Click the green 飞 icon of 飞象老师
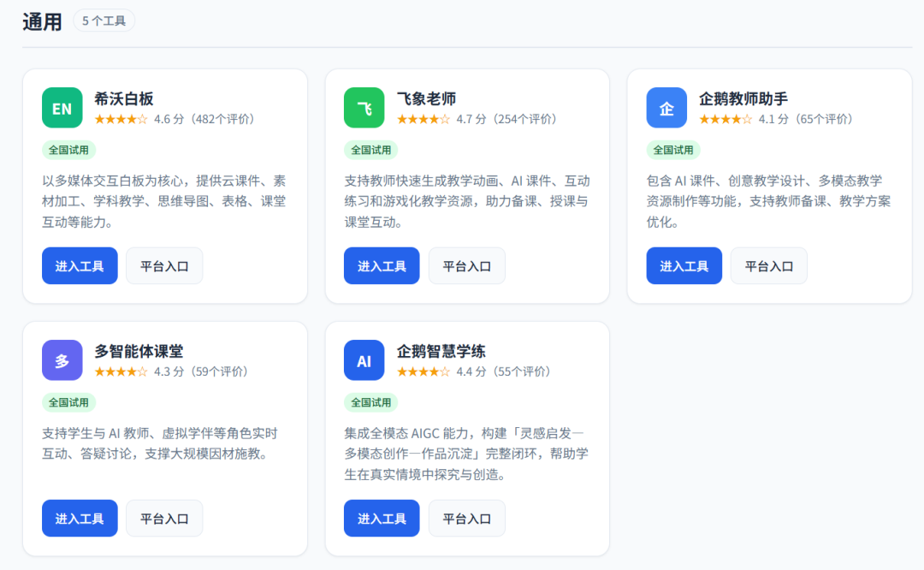The image size is (924, 570). click(364, 108)
